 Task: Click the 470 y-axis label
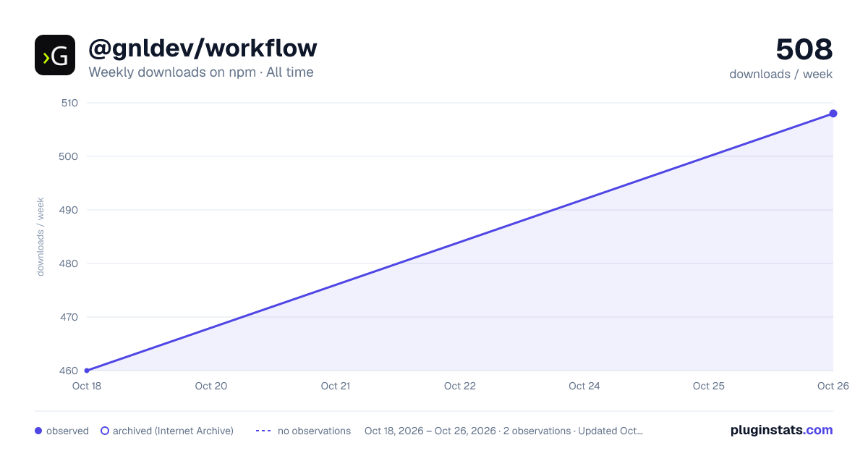pyautogui.click(x=69, y=317)
